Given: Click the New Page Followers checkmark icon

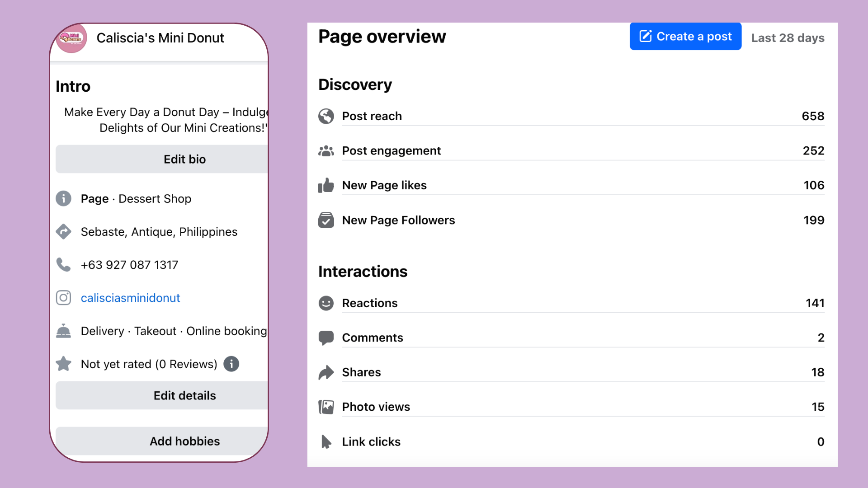Looking at the screenshot, I should pyautogui.click(x=326, y=220).
